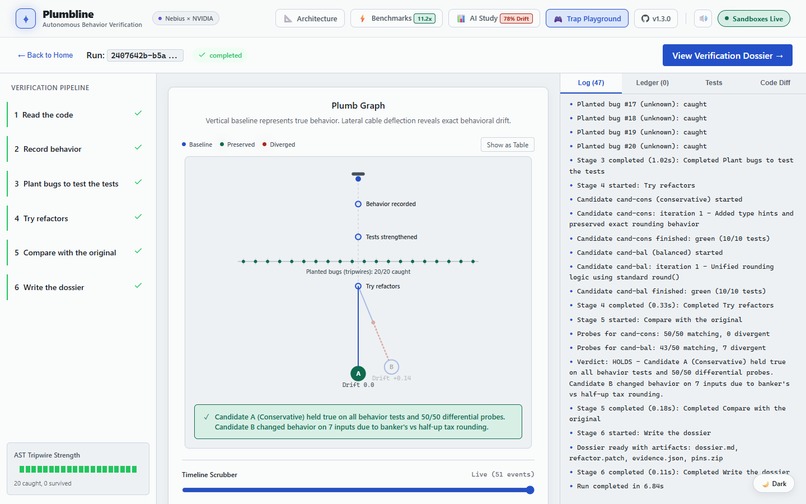The image size is (806, 504).
Task: Click checkmark icon beside Record behavior
Action: (138, 147)
